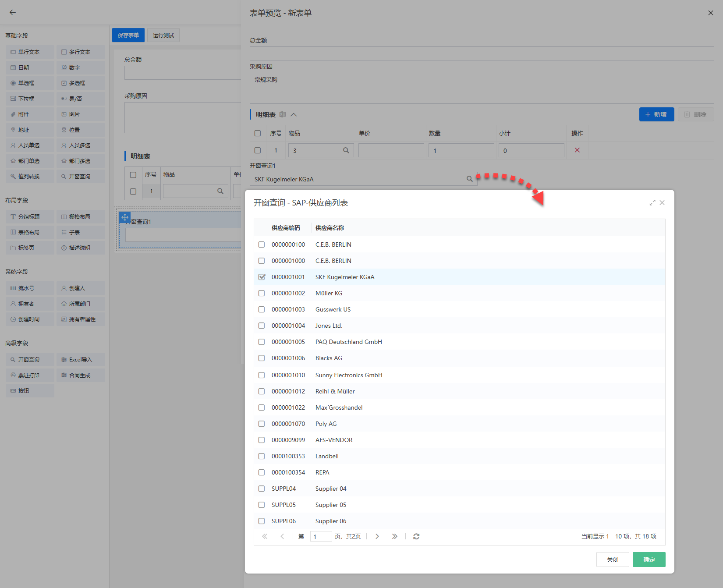723x588 pixels.
Task: Go to next page of supplier list
Action: pos(377,536)
